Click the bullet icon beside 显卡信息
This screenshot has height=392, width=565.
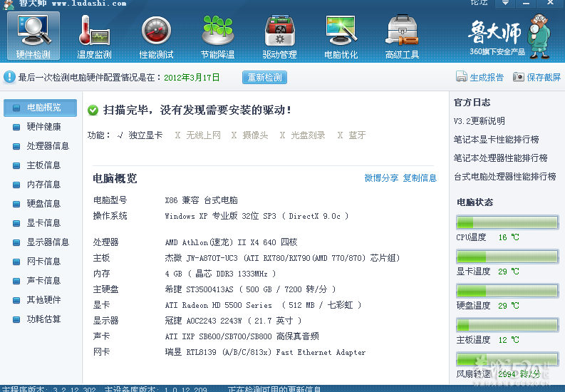(16, 223)
